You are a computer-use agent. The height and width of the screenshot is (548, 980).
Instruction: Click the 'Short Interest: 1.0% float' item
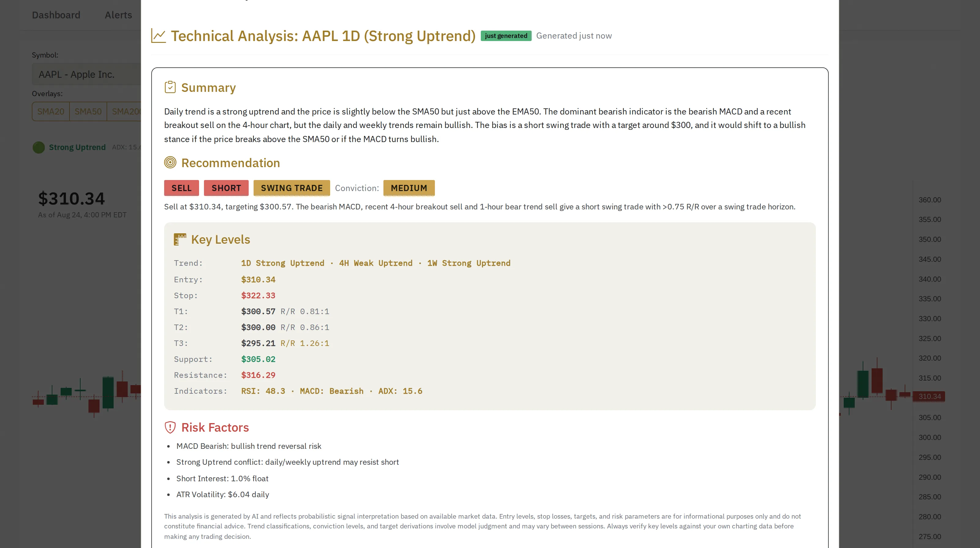[223, 479]
